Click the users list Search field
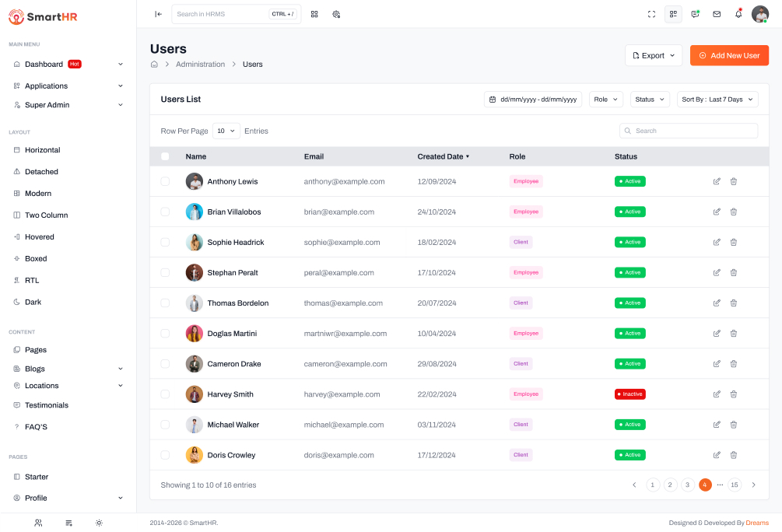The width and height of the screenshot is (782, 532). (x=689, y=131)
